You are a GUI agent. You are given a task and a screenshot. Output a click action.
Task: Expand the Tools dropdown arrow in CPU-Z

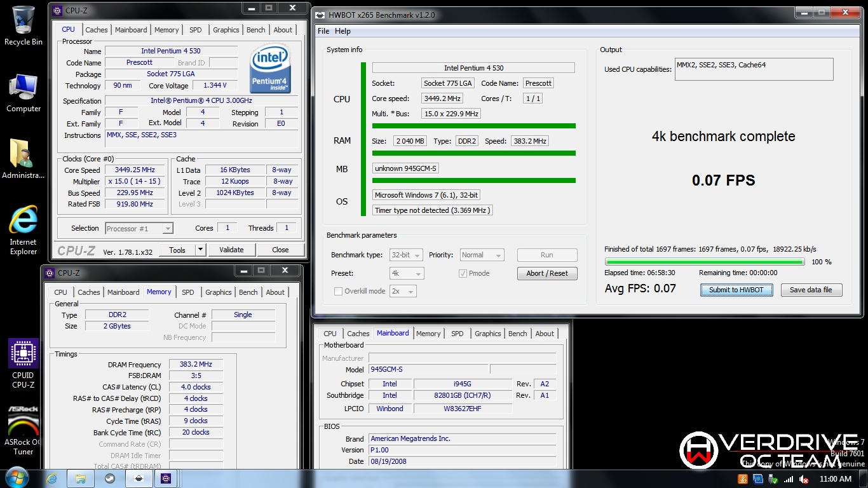[200, 250]
